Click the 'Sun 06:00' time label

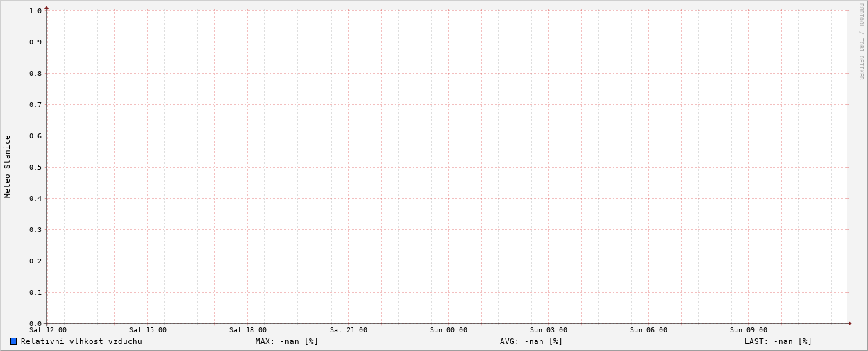pyautogui.click(x=649, y=330)
